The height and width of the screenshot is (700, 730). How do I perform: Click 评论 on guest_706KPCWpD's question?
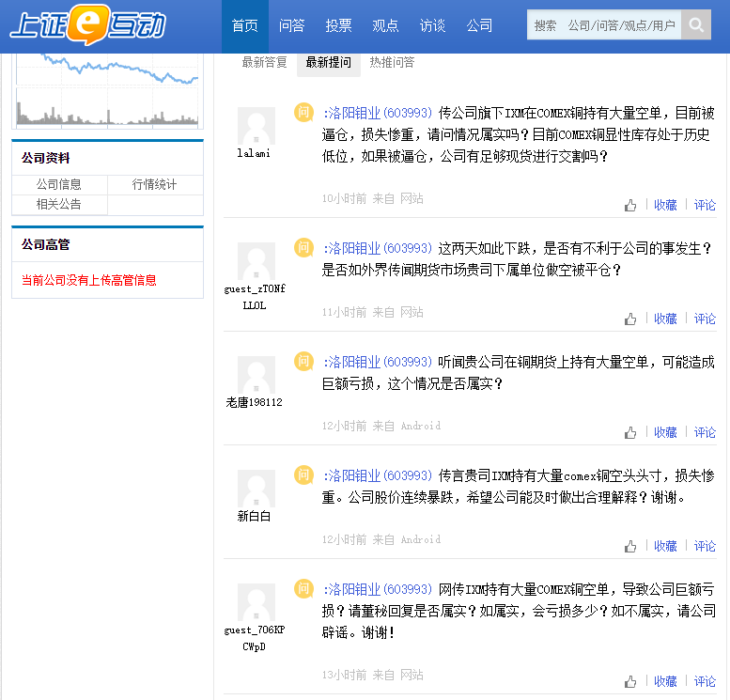coord(705,682)
